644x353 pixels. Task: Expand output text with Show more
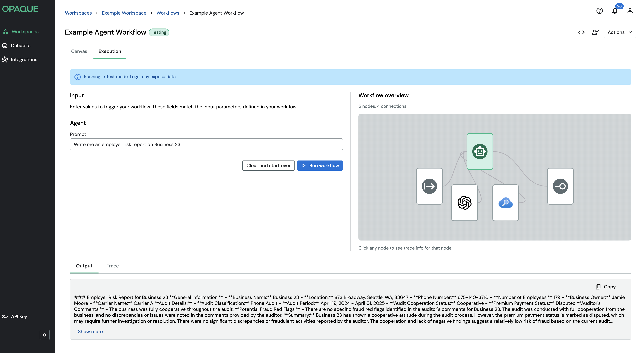(x=90, y=331)
